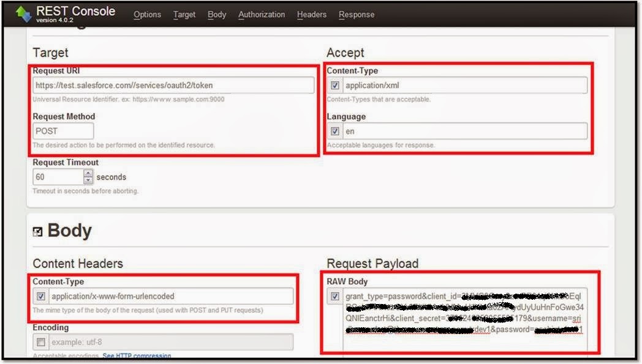Toggle the x-www-form-urlencoded Content-Type checkbox
This screenshot has width=642, height=364.
point(42,296)
